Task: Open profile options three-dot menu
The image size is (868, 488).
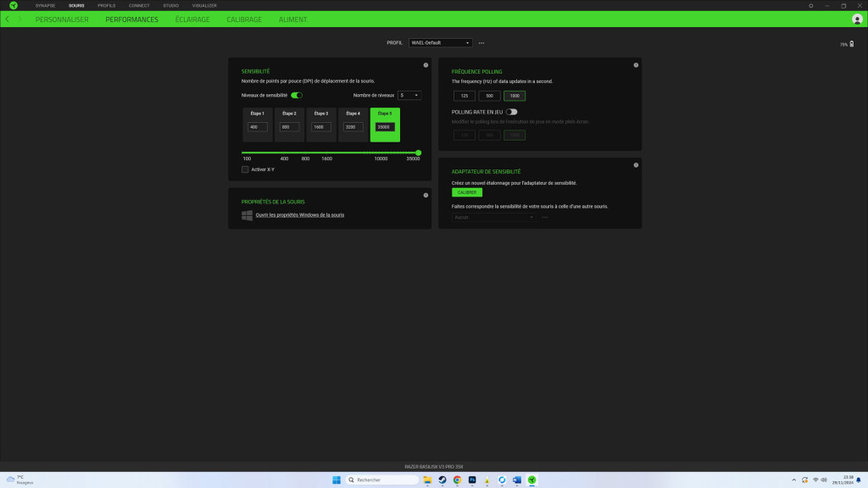Action: pos(481,42)
